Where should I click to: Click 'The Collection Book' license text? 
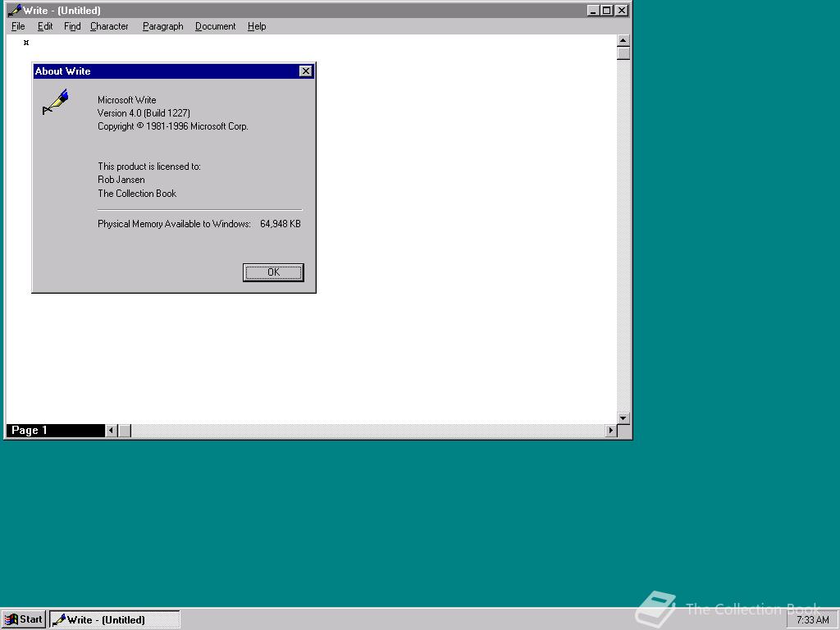pyautogui.click(x=137, y=194)
